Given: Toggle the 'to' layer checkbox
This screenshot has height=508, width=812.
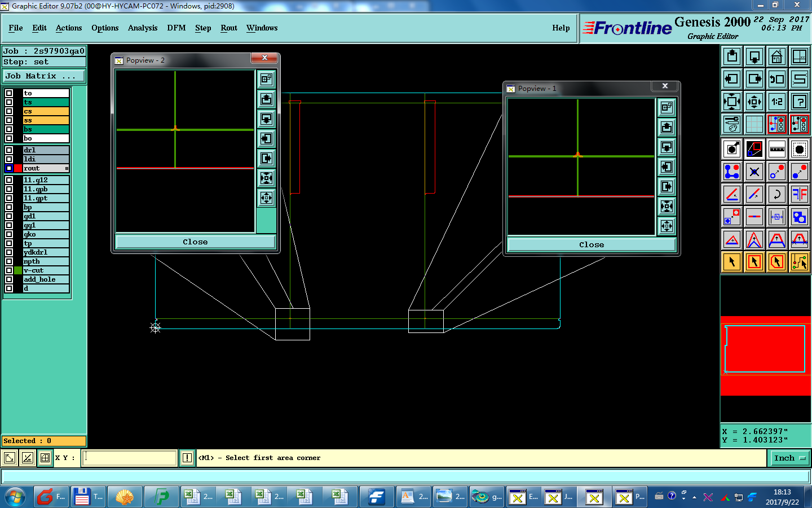Looking at the screenshot, I should pos(9,93).
